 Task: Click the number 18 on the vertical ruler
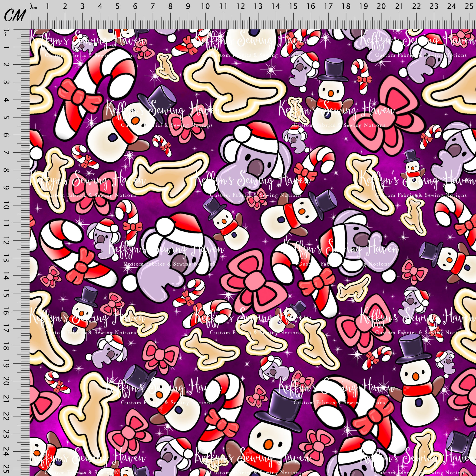coord(6,346)
